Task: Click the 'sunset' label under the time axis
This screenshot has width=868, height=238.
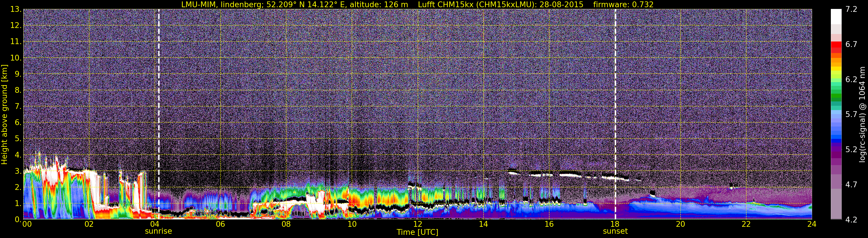Action: [x=615, y=231]
